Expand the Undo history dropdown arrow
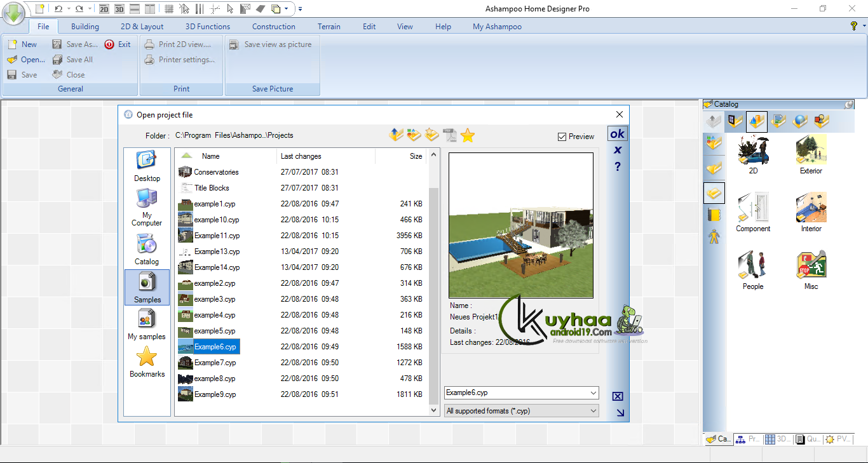 point(69,9)
